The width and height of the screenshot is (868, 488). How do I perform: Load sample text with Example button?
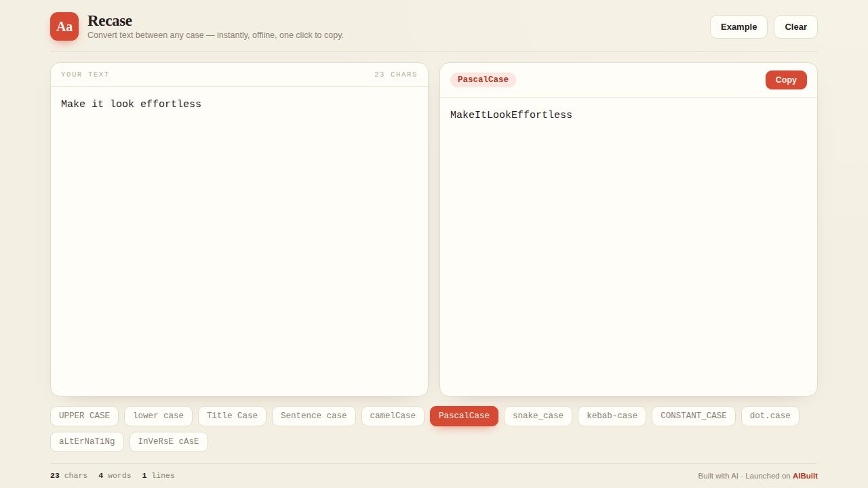738,27
